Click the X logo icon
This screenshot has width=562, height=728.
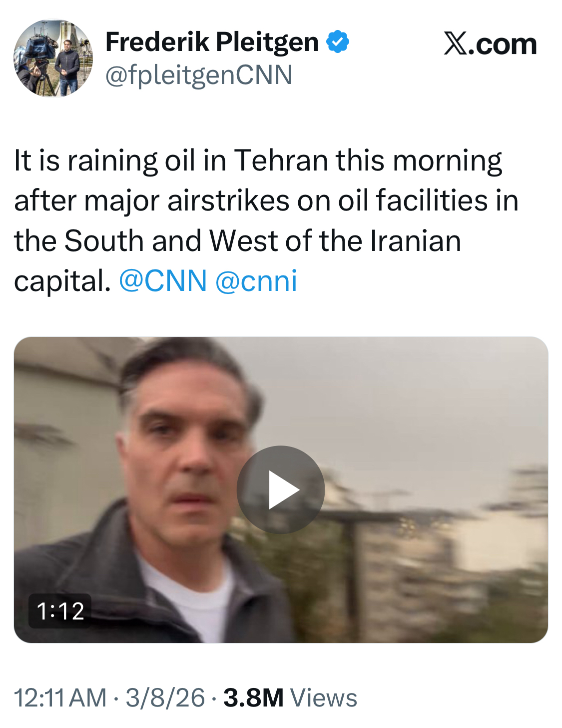[x=456, y=44]
